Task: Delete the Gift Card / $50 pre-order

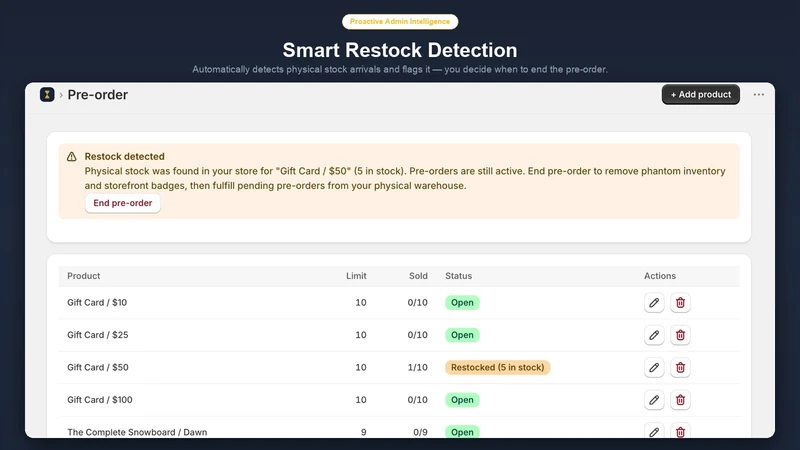Action: (680, 367)
